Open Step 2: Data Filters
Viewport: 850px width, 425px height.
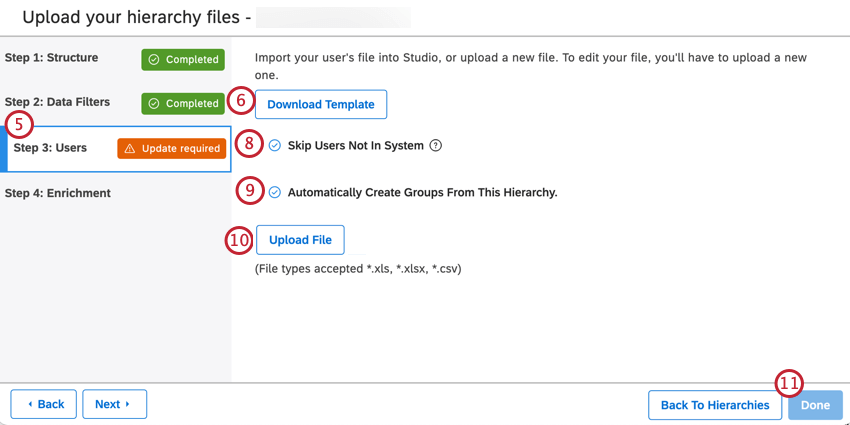pyautogui.click(x=57, y=102)
